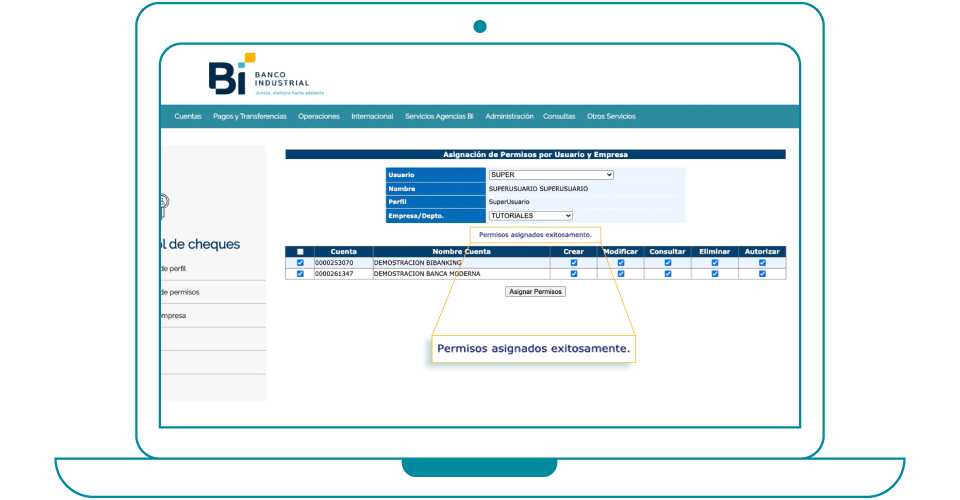Uncheck row checkbox for account 0000253070

[300, 263]
